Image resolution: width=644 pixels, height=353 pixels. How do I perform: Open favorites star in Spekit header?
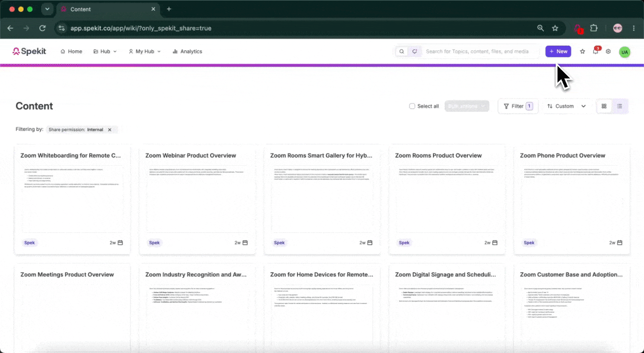click(x=583, y=51)
